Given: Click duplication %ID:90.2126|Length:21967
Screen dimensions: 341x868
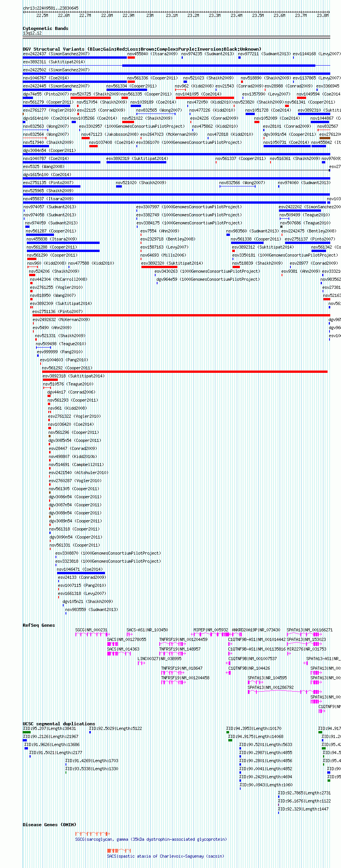Looking at the screenshot, I should pyautogui.click(x=51, y=736).
